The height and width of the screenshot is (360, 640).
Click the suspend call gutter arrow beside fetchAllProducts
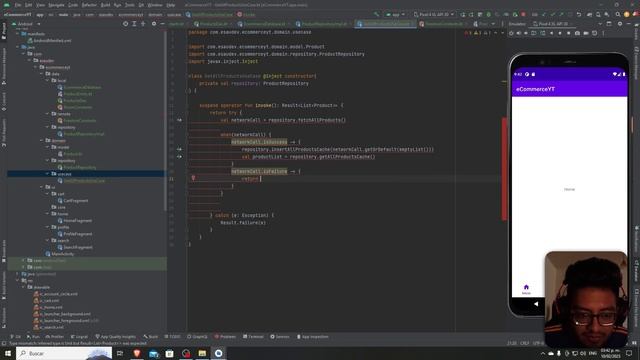(x=179, y=120)
